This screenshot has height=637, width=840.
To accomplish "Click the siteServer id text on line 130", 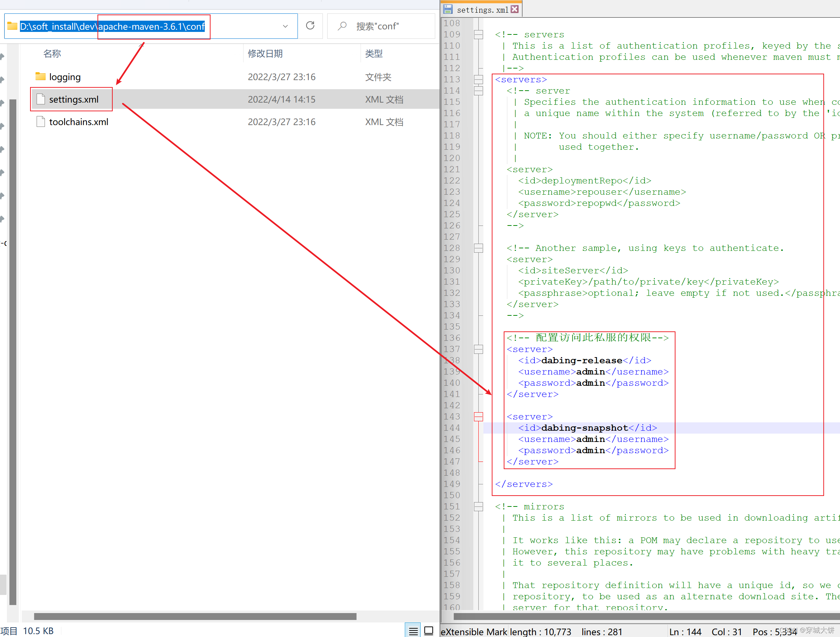I will pos(570,271).
